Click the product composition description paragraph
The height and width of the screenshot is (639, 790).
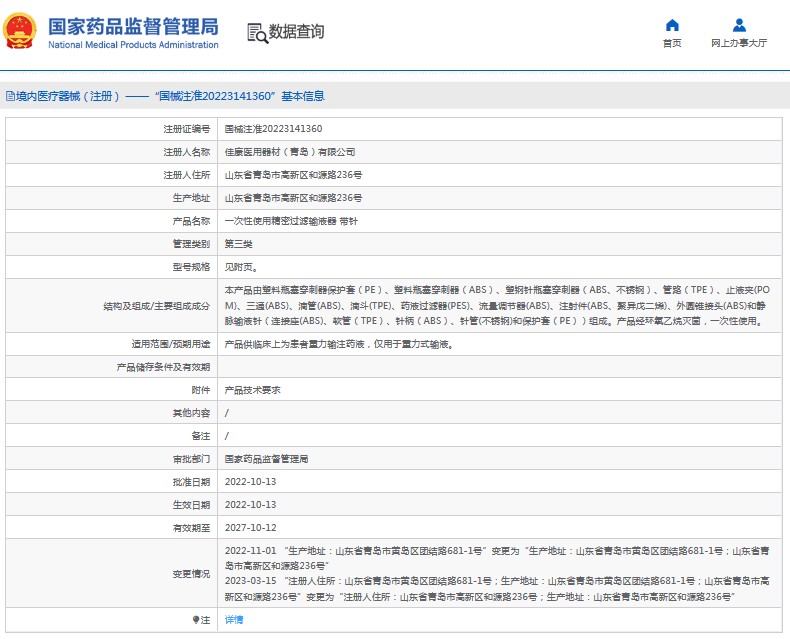497,305
